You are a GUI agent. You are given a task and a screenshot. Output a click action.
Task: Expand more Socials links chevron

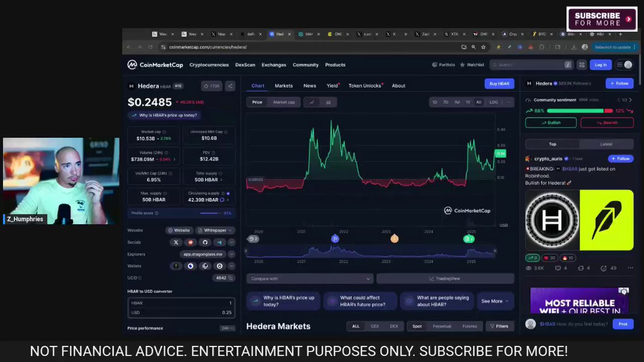coord(231,242)
